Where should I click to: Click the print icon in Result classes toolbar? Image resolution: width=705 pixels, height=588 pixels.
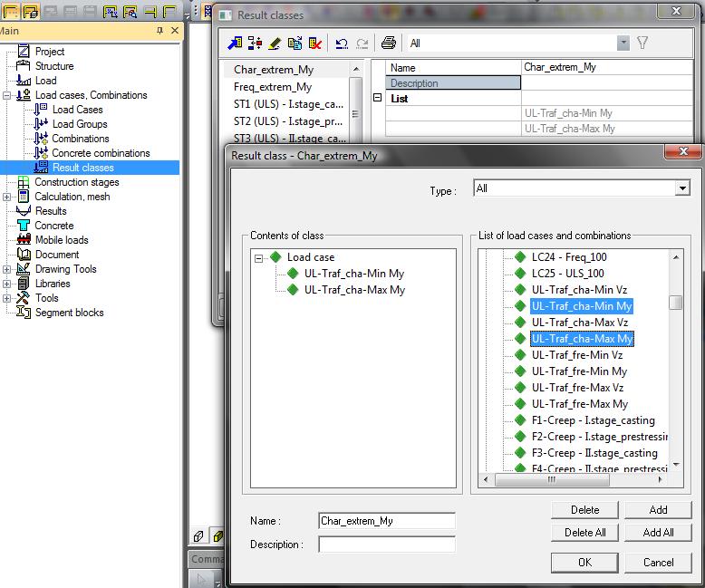click(x=388, y=43)
